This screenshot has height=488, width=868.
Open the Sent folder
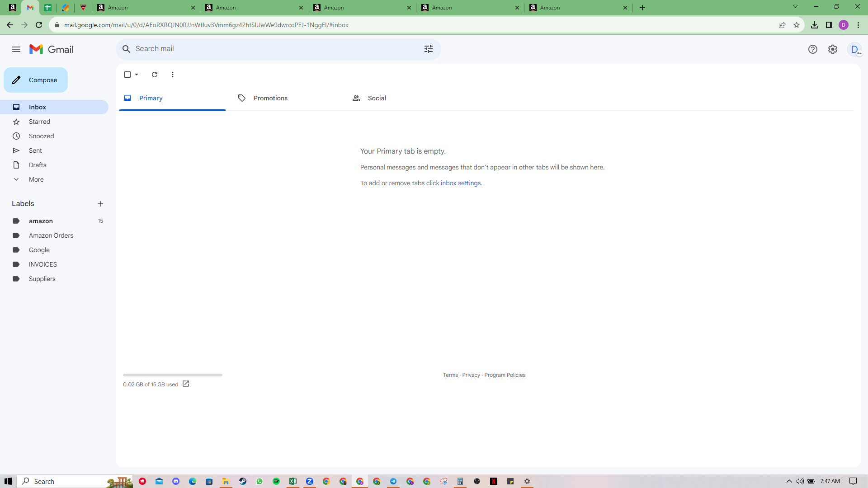[x=54, y=150]
